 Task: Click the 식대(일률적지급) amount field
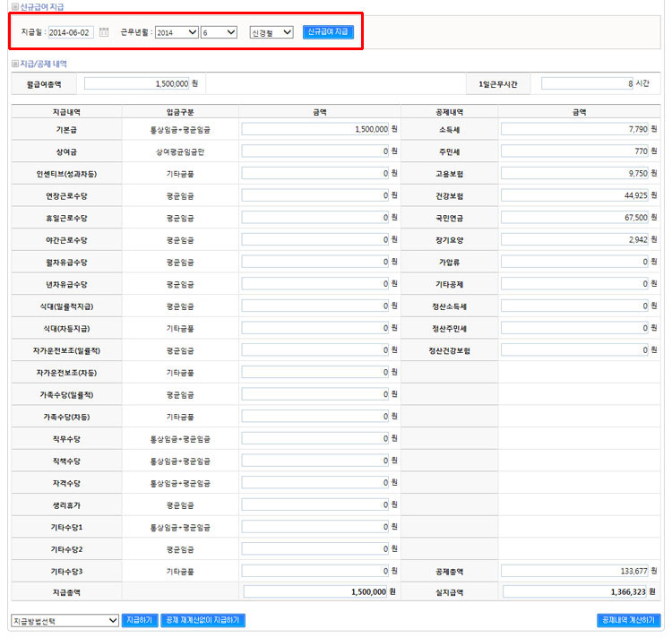click(315, 306)
